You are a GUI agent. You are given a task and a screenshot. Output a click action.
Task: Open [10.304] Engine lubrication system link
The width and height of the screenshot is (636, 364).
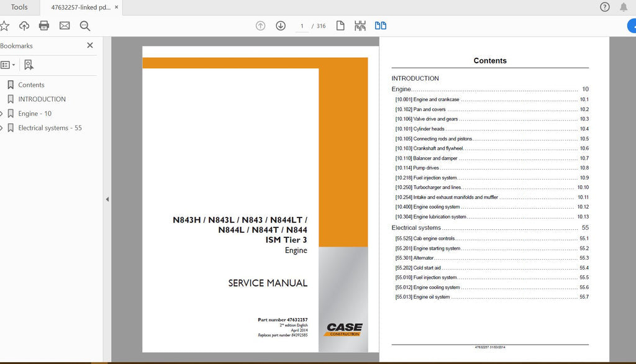pos(492,217)
